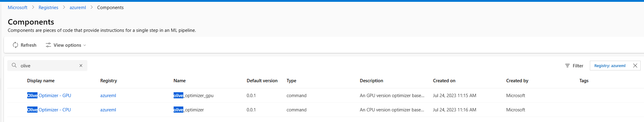Open Olive Optimizer - GPU component
Screen dimensions: 644x122
pos(49,96)
